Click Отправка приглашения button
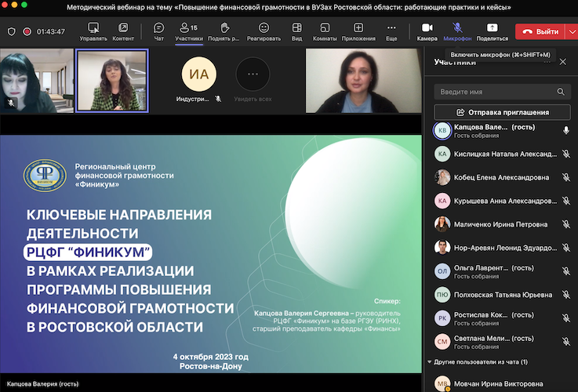 [x=502, y=112]
